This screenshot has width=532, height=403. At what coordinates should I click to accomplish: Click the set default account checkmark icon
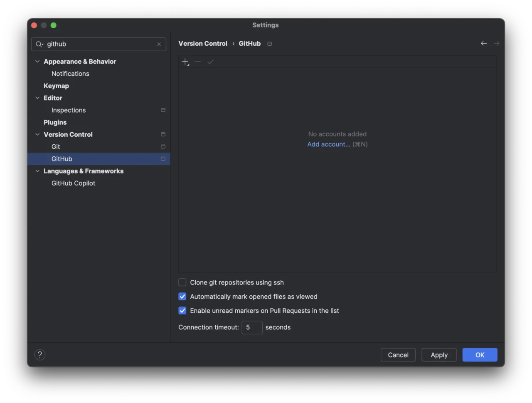pos(210,62)
